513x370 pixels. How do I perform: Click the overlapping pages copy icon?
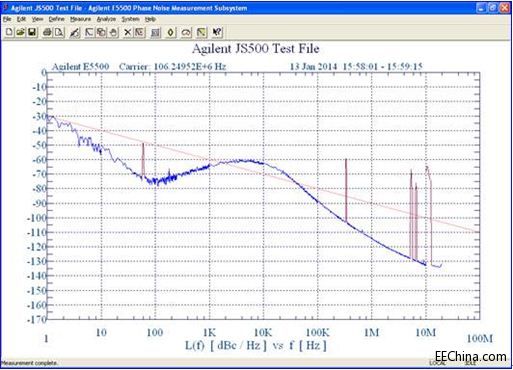tap(101, 32)
